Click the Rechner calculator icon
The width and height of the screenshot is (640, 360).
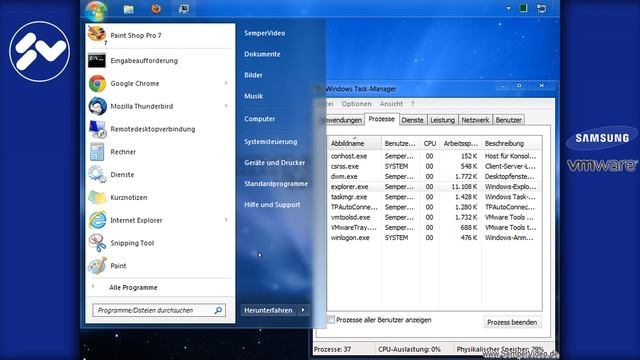click(97, 152)
